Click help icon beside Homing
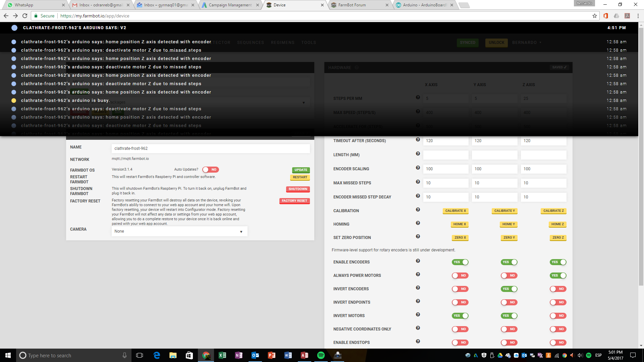Image resolution: width=644 pixels, height=362 pixels. pyautogui.click(x=418, y=223)
